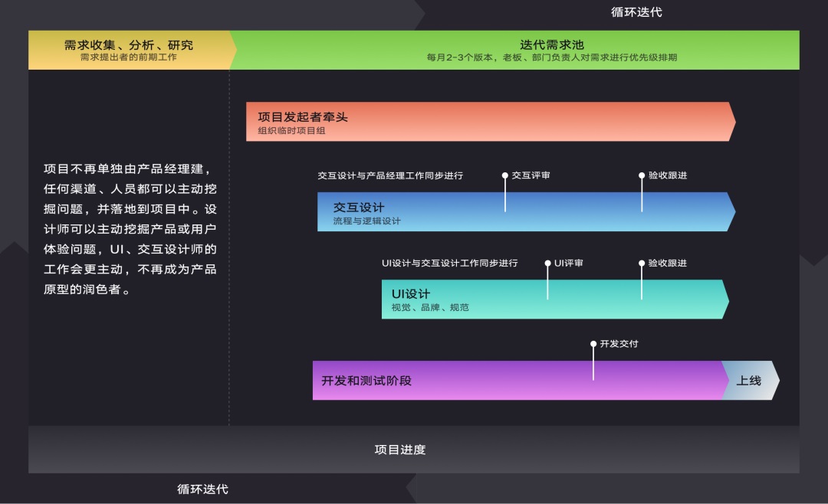Select the bottom 循环迭代 label
Screen dimensions: 828x504
coord(203,489)
